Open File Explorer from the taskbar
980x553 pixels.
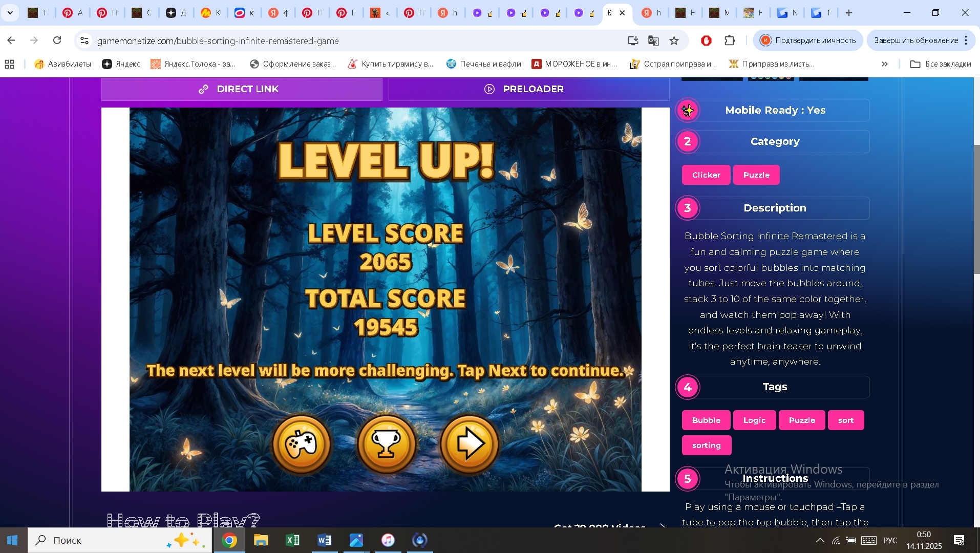(261, 540)
